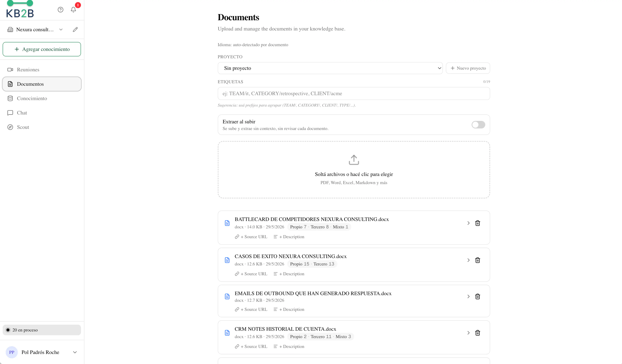Expand CASOS DE EXITO document chevron
Image resolution: width=622 pixels, height=364 pixels.
click(x=468, y=260)
